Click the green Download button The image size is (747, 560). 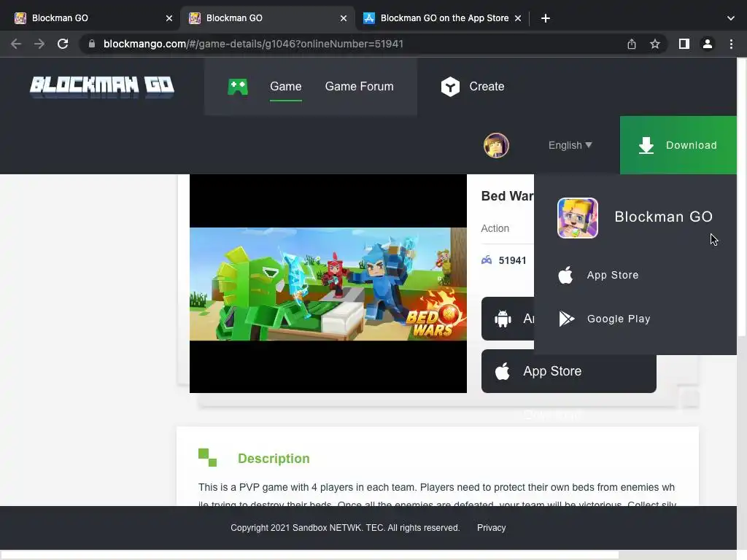(x=678, y=145)
